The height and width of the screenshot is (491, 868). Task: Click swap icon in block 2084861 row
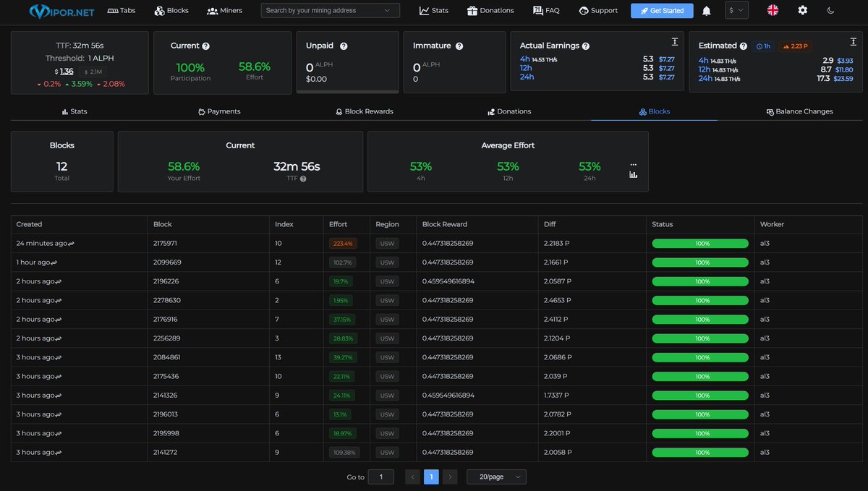(57, 357)
